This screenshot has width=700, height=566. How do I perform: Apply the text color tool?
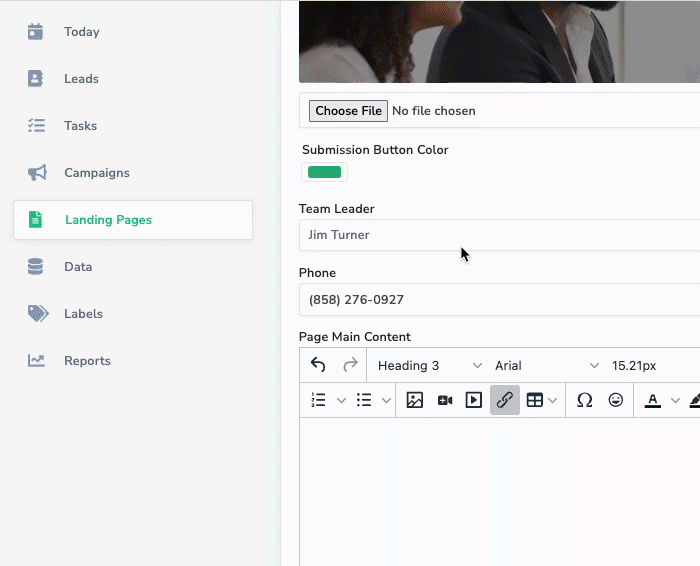(652, 400)
